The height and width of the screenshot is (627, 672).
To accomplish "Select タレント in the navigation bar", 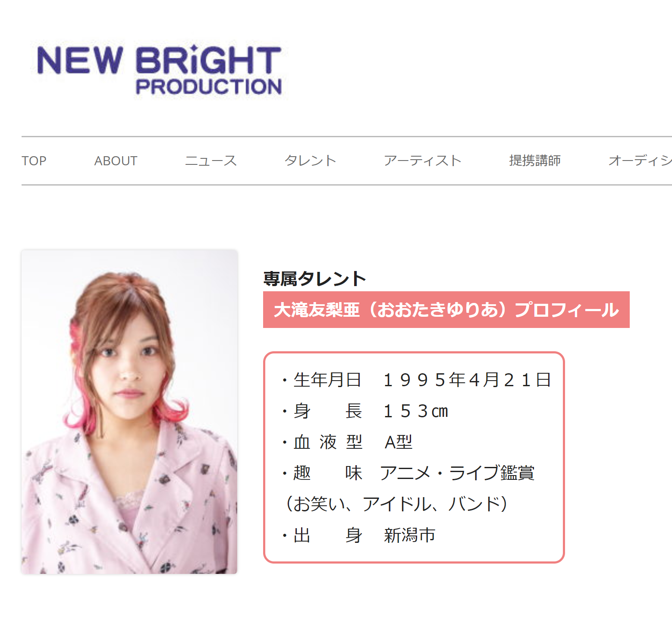I will pos(310,161).
